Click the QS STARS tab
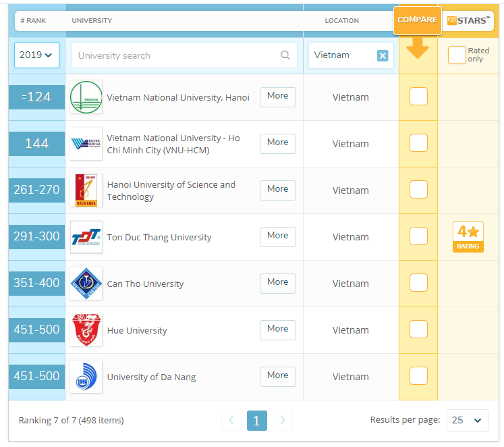 point(470,20)
